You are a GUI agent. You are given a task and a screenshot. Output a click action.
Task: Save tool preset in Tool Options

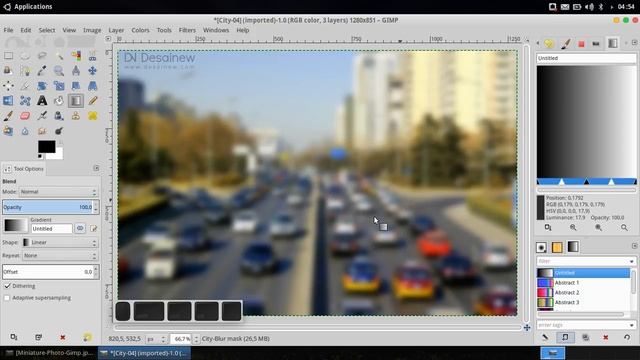click(14, 337)
